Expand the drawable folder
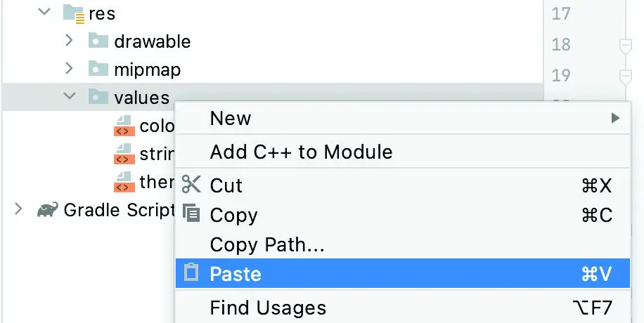Image resolution: width=644 pixels, height=323 pixels. [x=69, y=40]
